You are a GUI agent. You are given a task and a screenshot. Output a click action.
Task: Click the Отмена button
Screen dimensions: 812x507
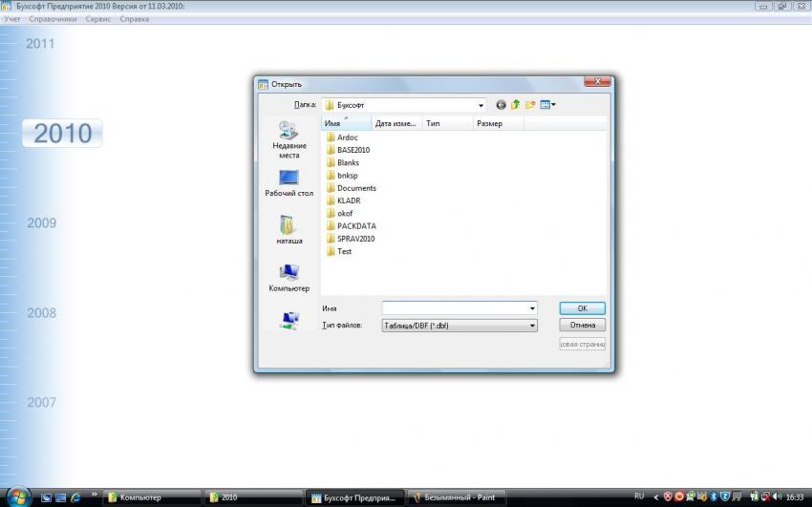click(x=582, y=325)
